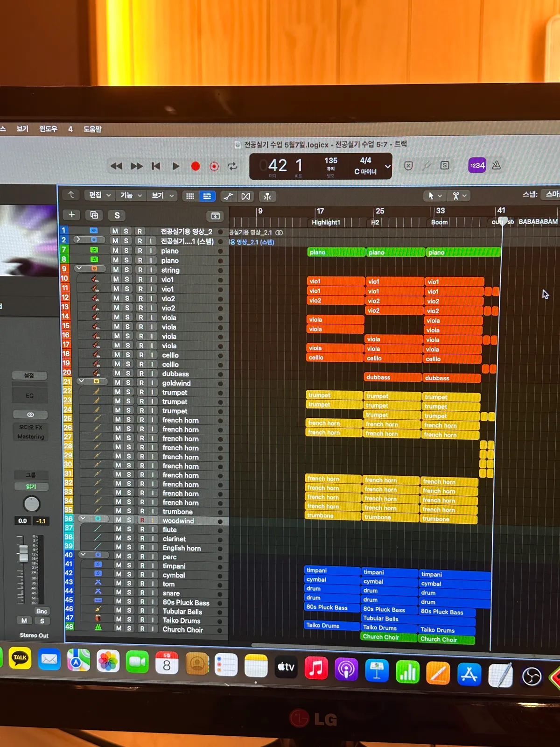This screenshot has height=747, width=560.
Task: Switch to the list view icon
Action: (207, 196)
